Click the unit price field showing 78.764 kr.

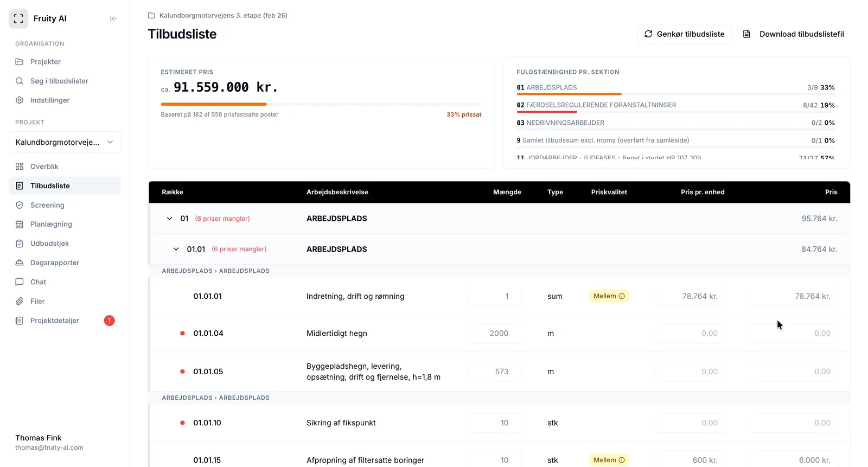[x=690, y=296]
